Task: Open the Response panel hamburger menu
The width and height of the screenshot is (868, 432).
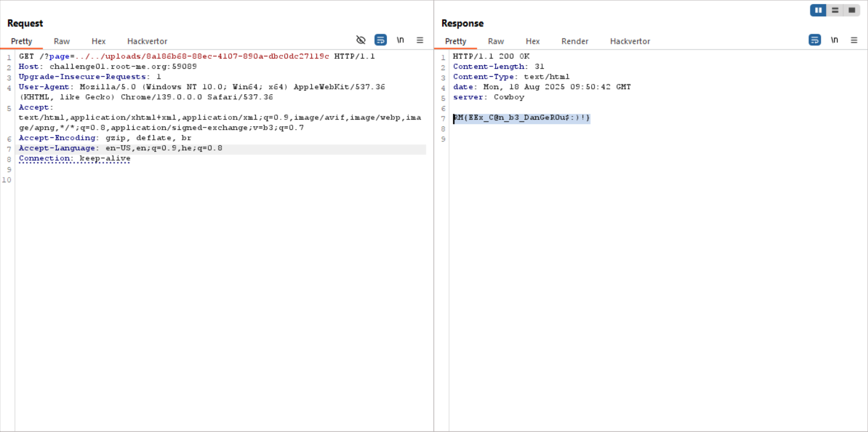Action: [854, 40]
